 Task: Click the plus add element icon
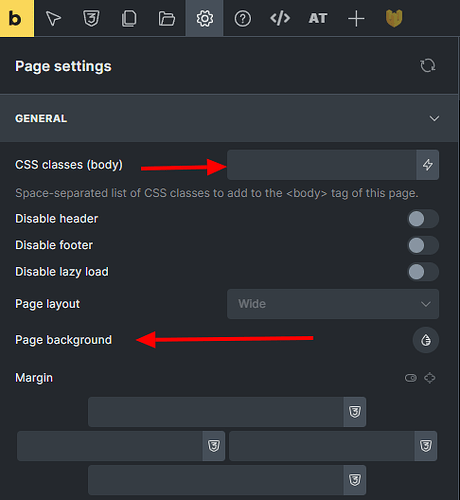[x=356, y=18]
